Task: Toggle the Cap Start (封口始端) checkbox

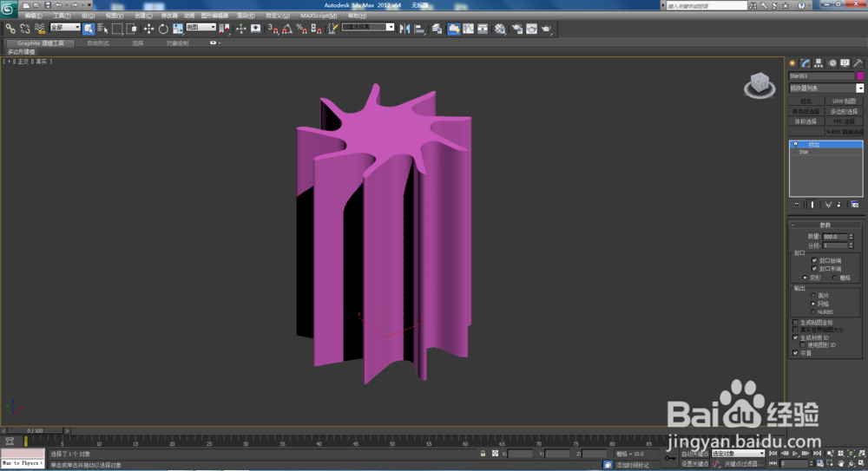Action: pos(814,260)
